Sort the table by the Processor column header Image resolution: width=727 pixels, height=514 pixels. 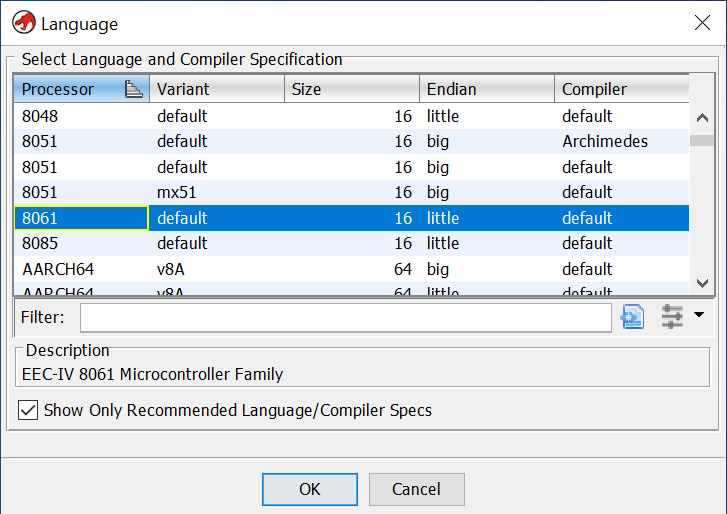click(81, 89)
